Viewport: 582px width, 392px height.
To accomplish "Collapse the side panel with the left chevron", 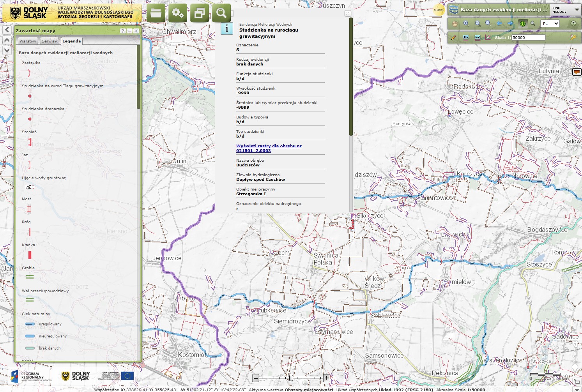I will pyautogui.click(x=7, y=30).
